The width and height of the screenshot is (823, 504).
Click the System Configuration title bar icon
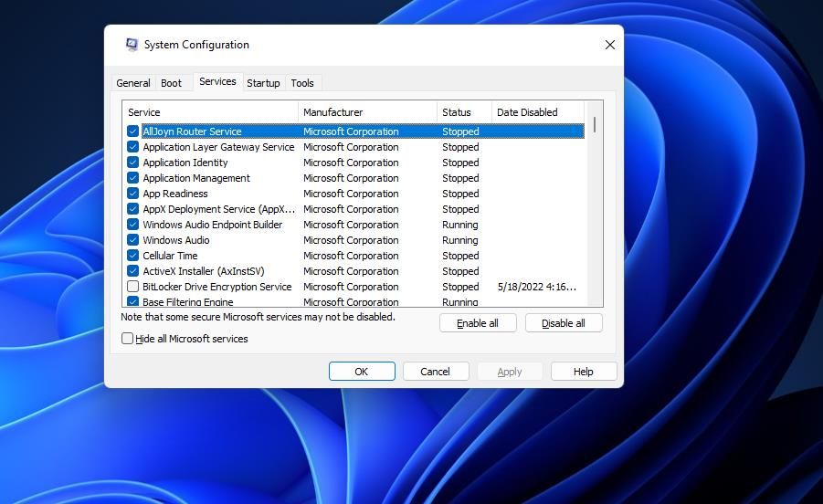click(132, 45)
